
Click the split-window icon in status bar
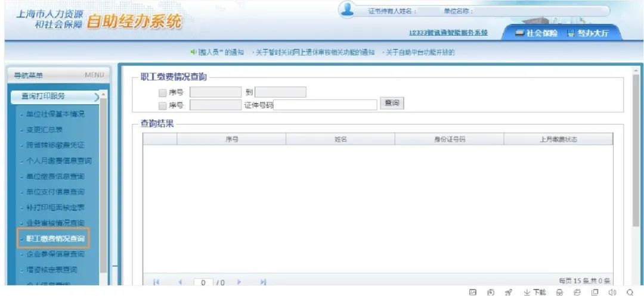595,292
